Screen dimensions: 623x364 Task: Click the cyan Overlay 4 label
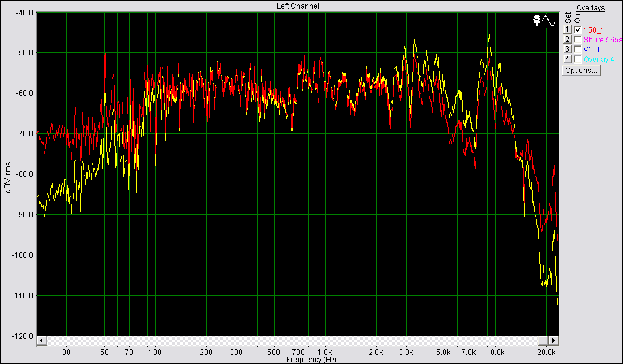[599, 60]
